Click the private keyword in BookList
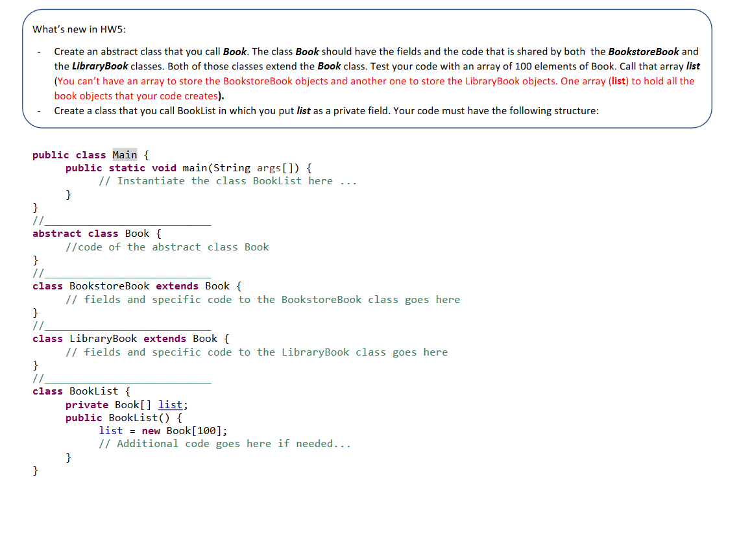Image resolution: width=739 pixels, height=560 pixels. tap(86, 404)
